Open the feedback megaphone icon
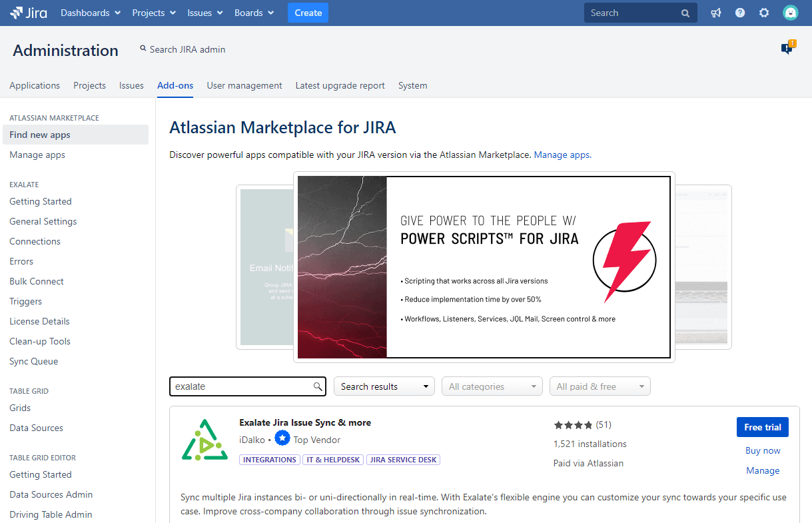This screenshot has height=523, width=812. 716,13
